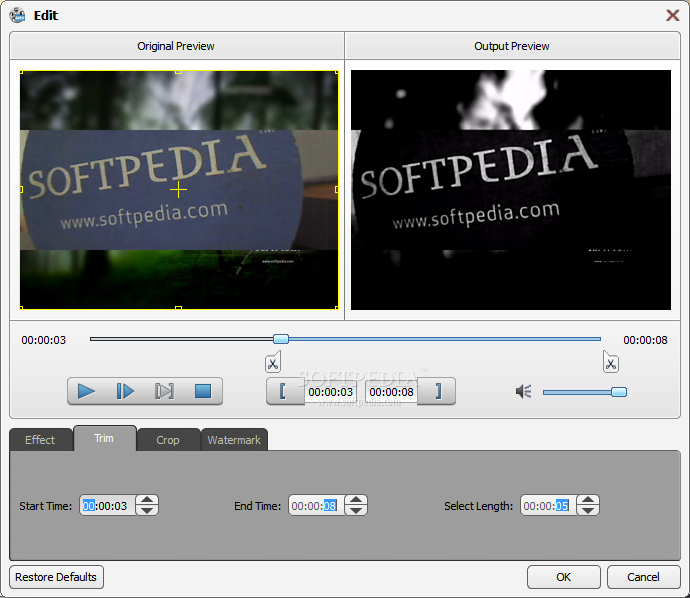Click the Restore Defaults button

[56, 577]
